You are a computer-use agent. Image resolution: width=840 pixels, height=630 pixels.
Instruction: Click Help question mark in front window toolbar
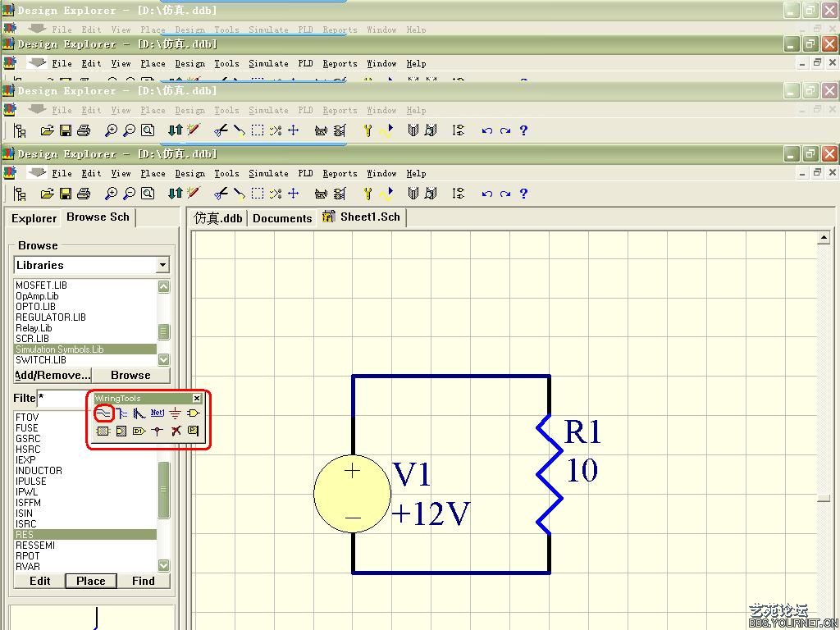[523, 194]
